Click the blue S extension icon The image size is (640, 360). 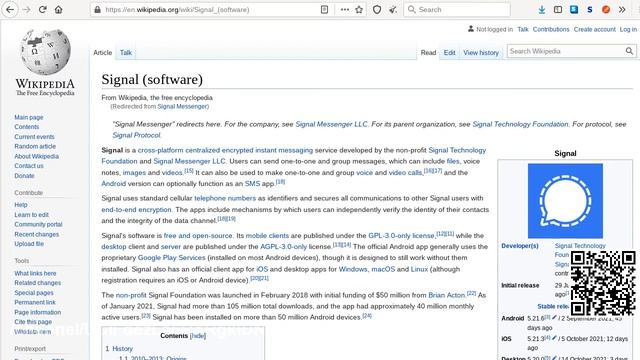(574, 9)
